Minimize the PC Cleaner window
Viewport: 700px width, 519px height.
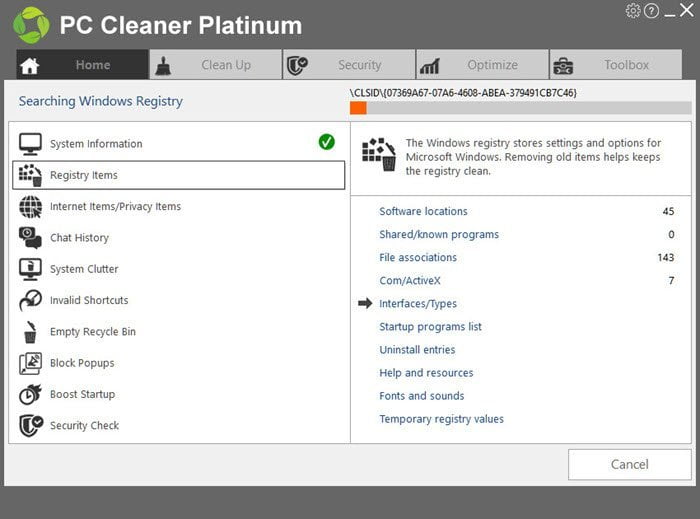point(670,14)
